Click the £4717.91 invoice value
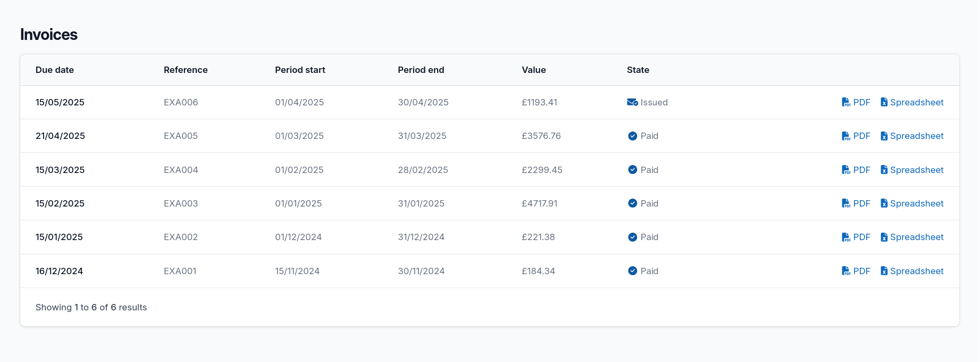The image size is (980, 362). [539, 203]
